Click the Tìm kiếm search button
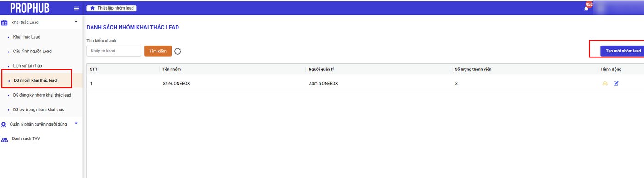This screenshot has height=178, width=644. [x=158, y=51]
